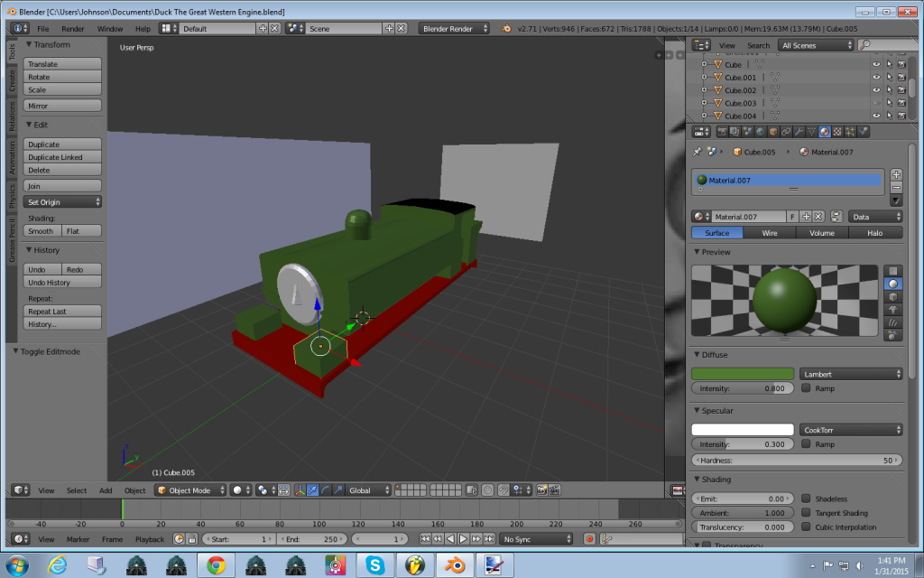
Task: Click the Hardness slider
Action: pyautogui.click(x=797, y=460)
